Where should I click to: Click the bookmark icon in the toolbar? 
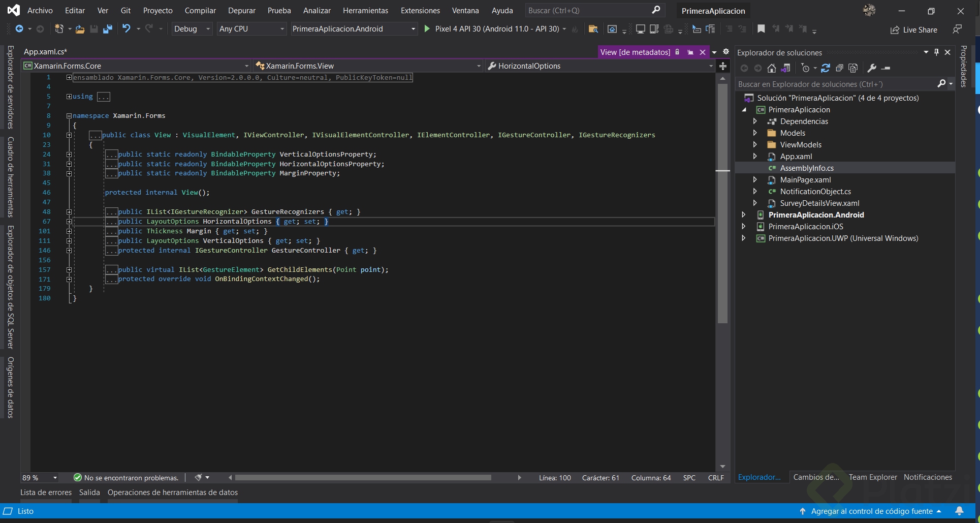point(761,29)
